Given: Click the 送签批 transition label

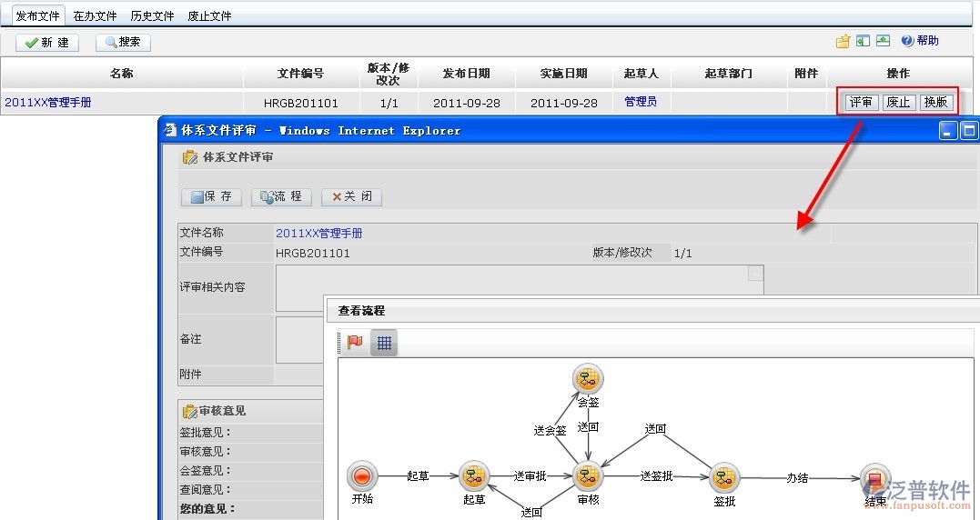Looking at the screenshot, I should 656,476.
